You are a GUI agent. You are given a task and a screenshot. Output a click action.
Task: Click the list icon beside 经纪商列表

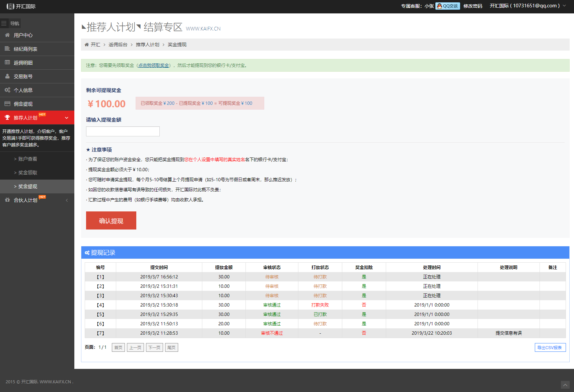(x=7, y=49)
